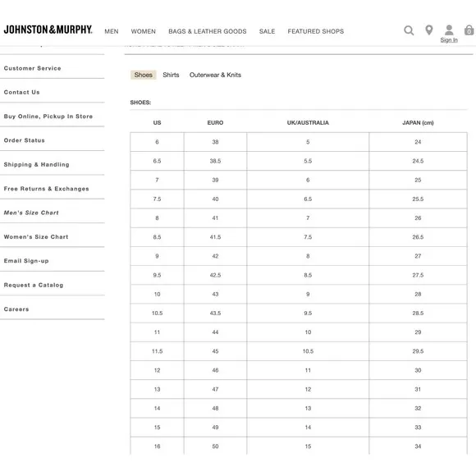Click the Sign In link
The image size is (476, 476).
tap(449, 40)
